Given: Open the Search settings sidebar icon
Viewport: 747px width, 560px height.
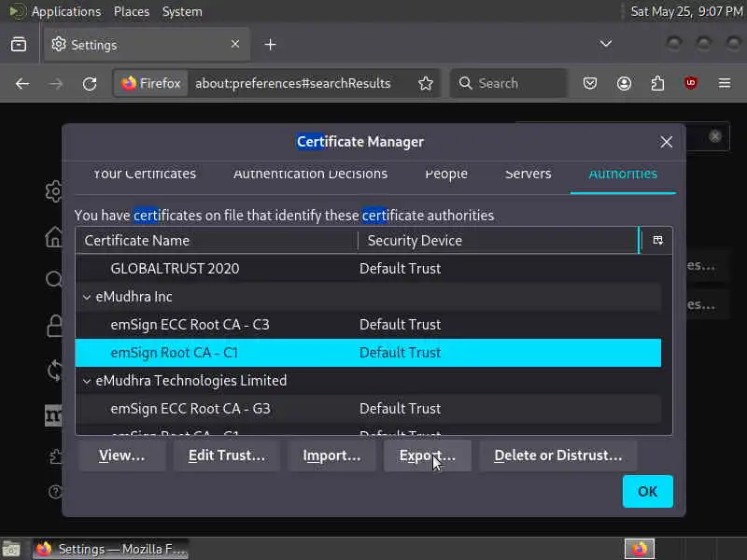Looking at the screenshot, I should click(x=54, y=279).
